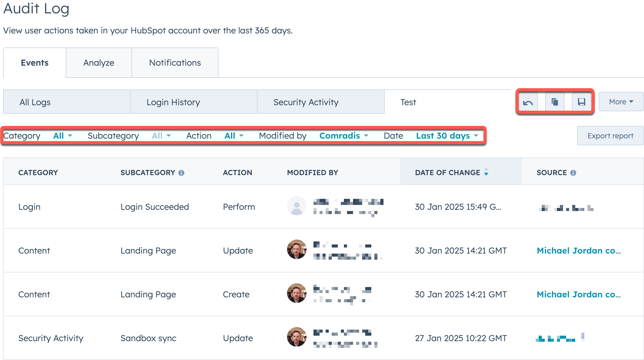Image resolution: width=644 pixels, height=360 pixels.
Task: Expand the More dropdown button
Action: (x=621, y=102)
